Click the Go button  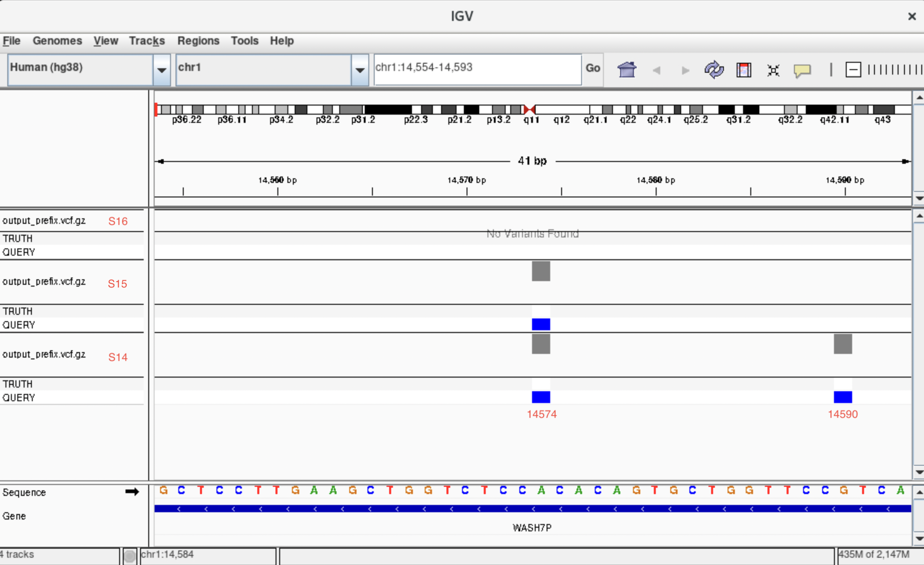tap(593, 69)
